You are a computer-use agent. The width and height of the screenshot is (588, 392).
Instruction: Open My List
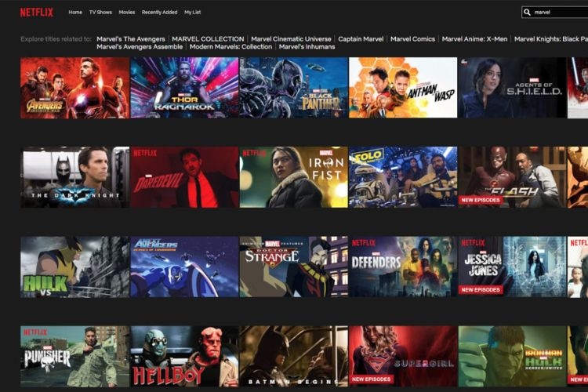pyautogui.click(x=192, y=13)
